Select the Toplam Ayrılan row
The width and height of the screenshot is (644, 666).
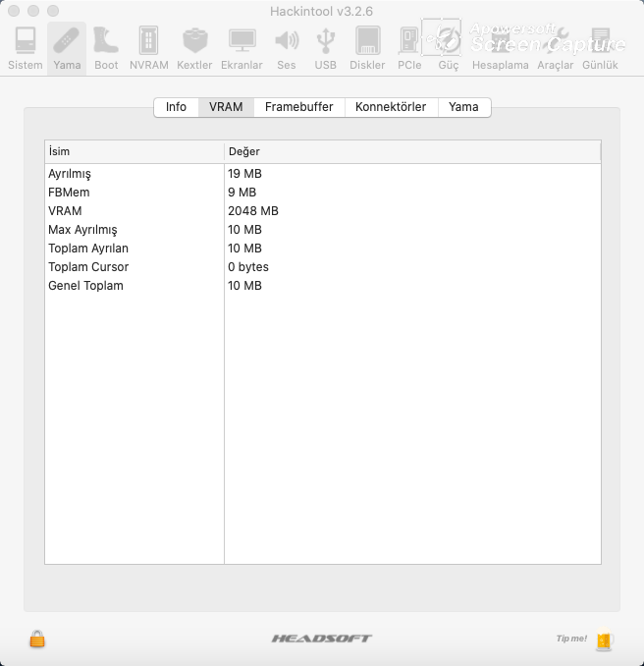pyautogui.click(x=323, y=249)
